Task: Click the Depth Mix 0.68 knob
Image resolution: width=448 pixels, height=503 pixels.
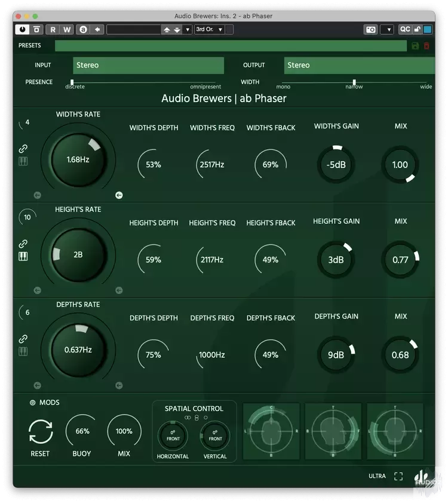Action: click(x=400, y=355)
